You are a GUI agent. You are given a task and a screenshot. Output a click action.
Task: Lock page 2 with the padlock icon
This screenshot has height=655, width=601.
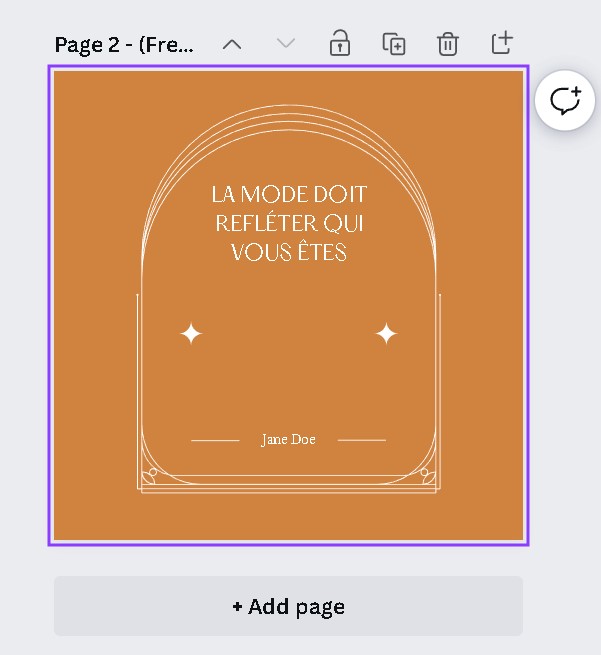[x=340, y=43]
